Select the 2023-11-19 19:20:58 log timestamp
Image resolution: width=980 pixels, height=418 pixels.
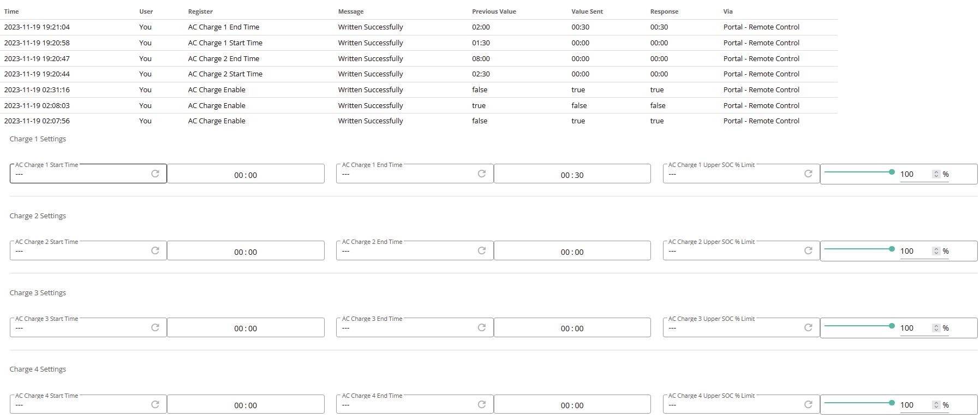(x=37, y=43)
